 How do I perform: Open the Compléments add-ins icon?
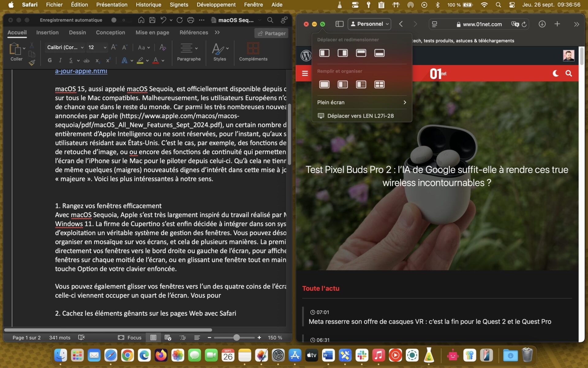pyautogui.click(x=253, y=52)
